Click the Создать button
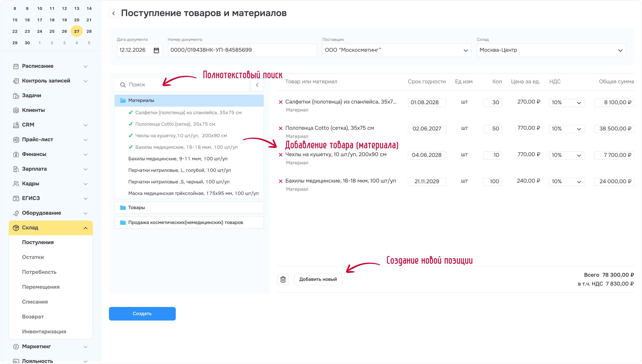 [x=142, y=314]
